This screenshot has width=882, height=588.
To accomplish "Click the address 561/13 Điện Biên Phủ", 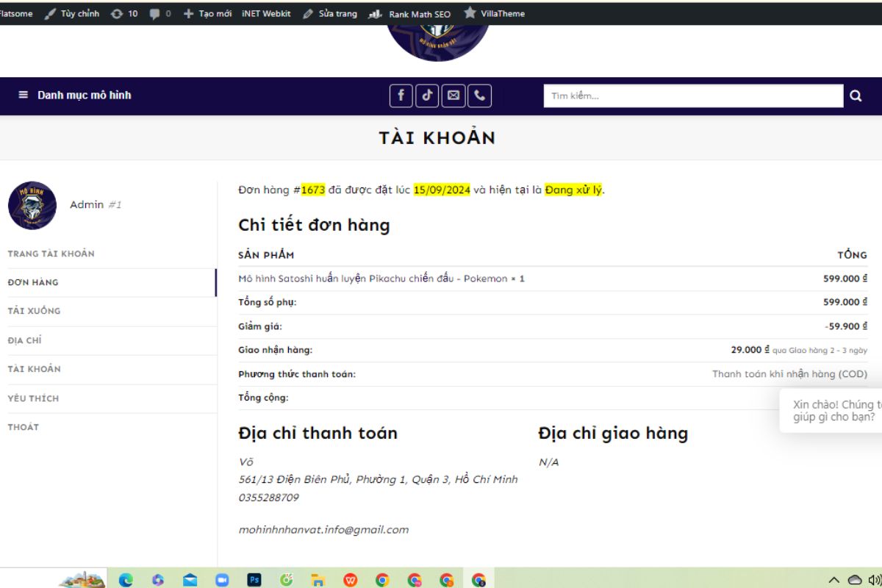I will (379, 479).
